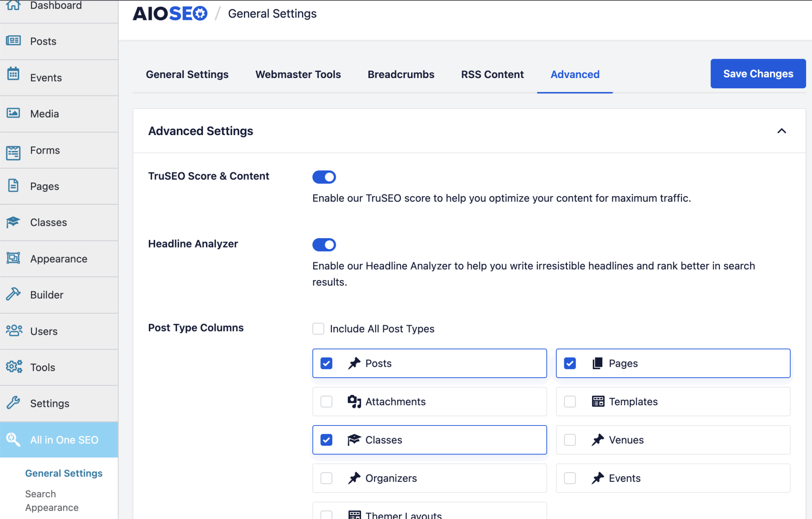Disable the TruSEO Score & Content toggle
This screenshot has width=812, height=519.
tap(324, 177)
